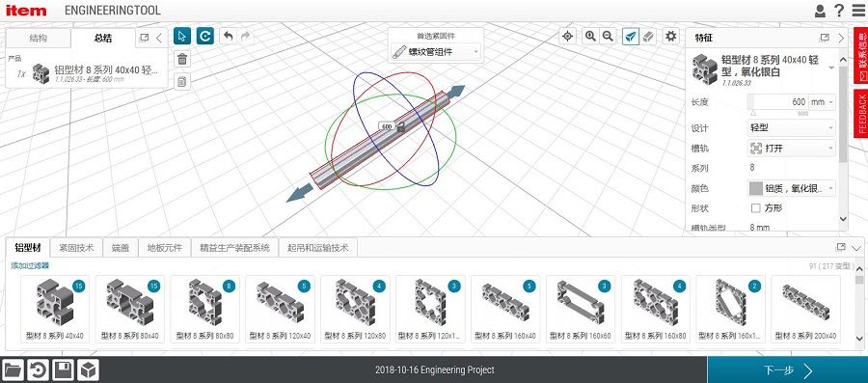Zoom in with magnifier plus icon
Screen dimensions: 868x383
[x=590, y=37]
